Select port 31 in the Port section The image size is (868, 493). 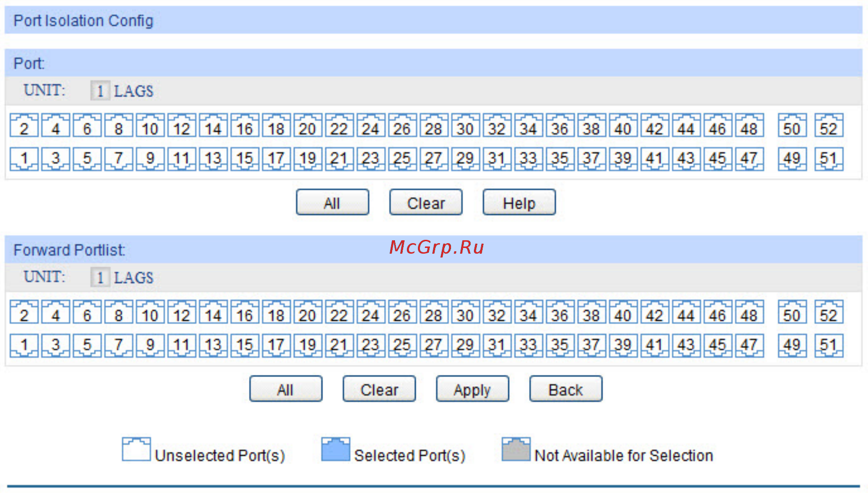(497, 159)
